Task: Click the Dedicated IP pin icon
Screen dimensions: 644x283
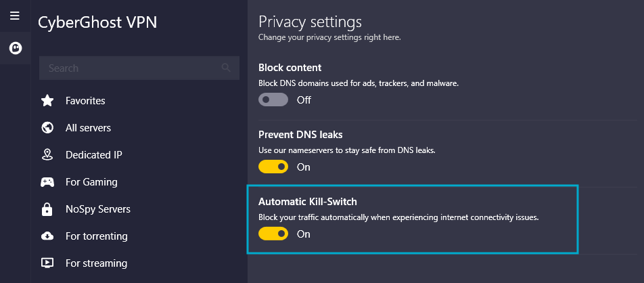Action: tap(47, 155)
